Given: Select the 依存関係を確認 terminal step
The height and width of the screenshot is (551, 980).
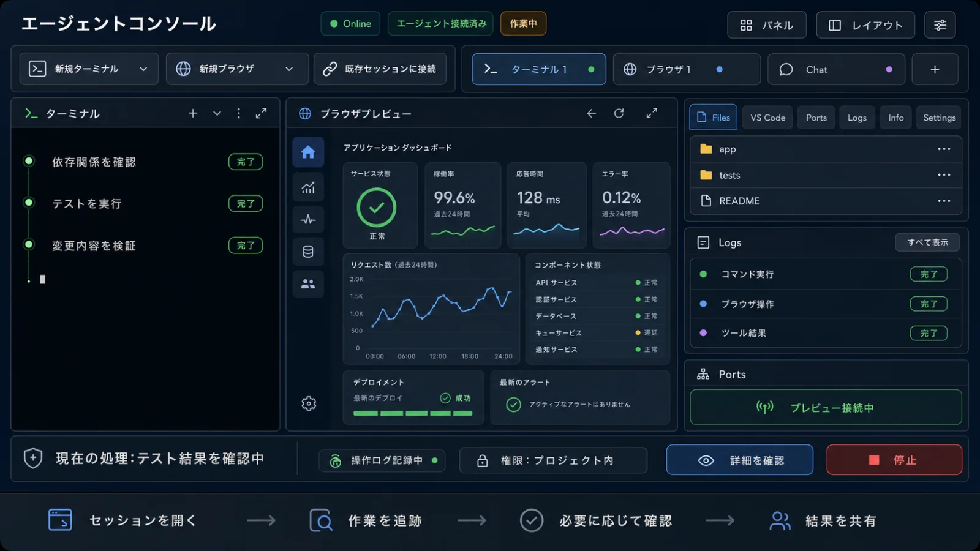Looking at the screenshot, I should [144, 162].
